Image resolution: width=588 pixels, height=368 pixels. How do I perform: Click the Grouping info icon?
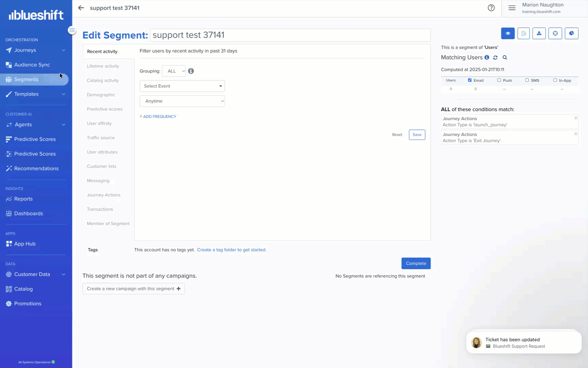[x=191, y=71]
